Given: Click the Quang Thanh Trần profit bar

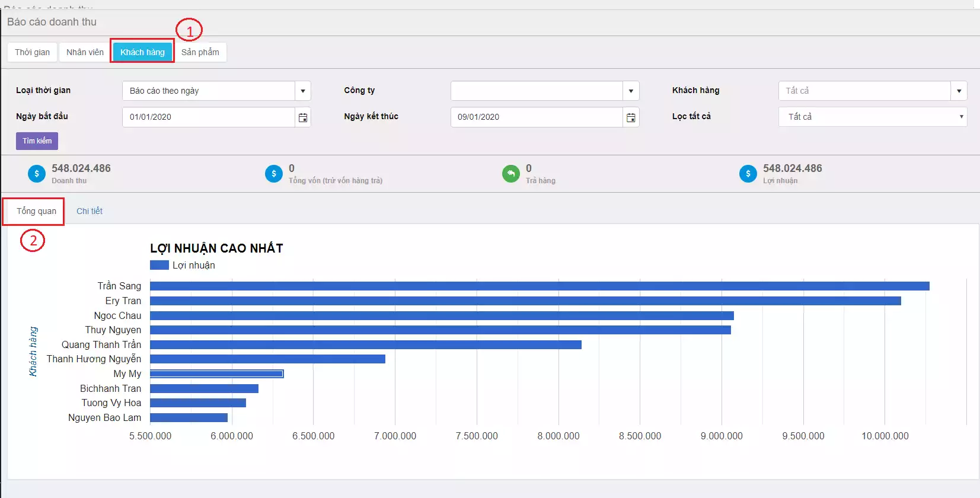Looking at the screenshot, I should (366, 345).
